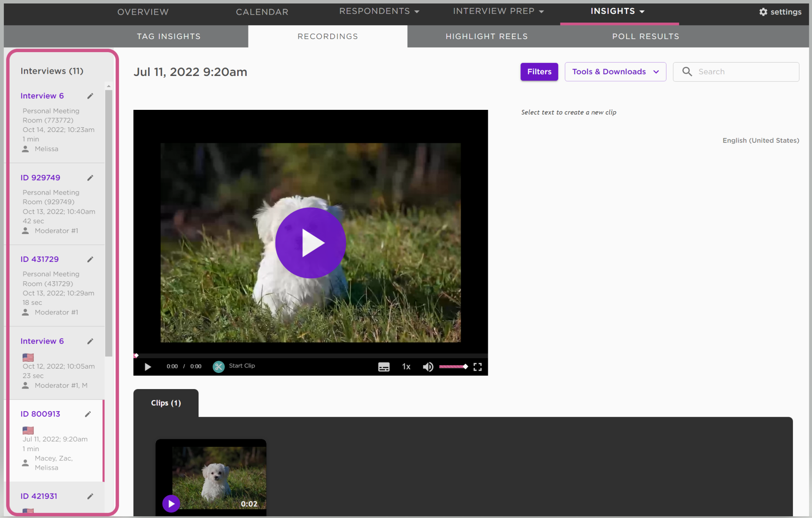This screenshot has height=518, width=812.
Task: Click pencil icon beside ID 929749
Action: [x=90, y=178]
